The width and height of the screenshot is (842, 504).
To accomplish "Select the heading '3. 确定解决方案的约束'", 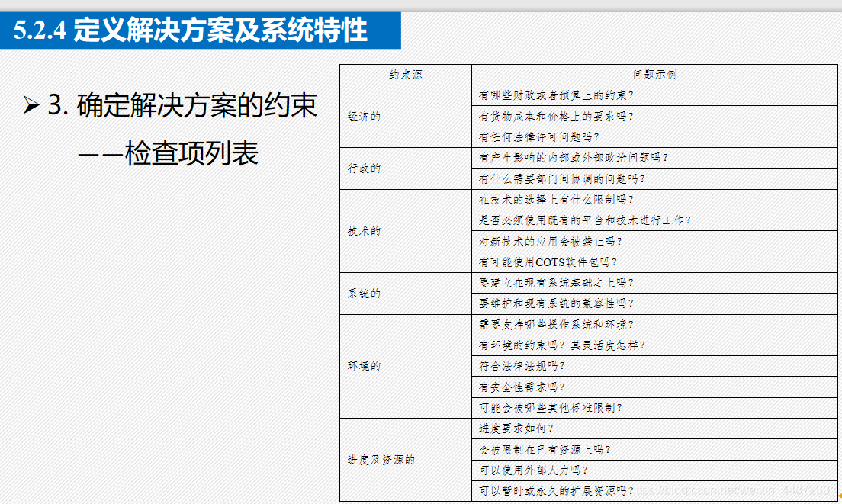I will click(x=182, y=105).
